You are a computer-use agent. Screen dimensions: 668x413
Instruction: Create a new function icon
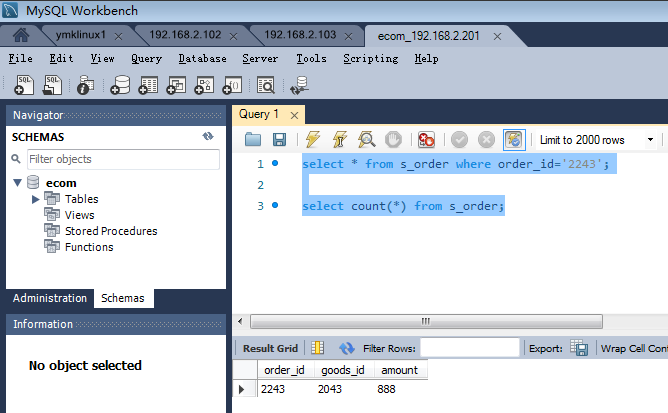[x=232, y=84]
